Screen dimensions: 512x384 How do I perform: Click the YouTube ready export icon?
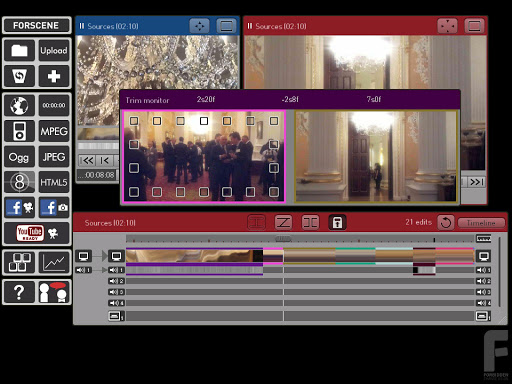37,233
